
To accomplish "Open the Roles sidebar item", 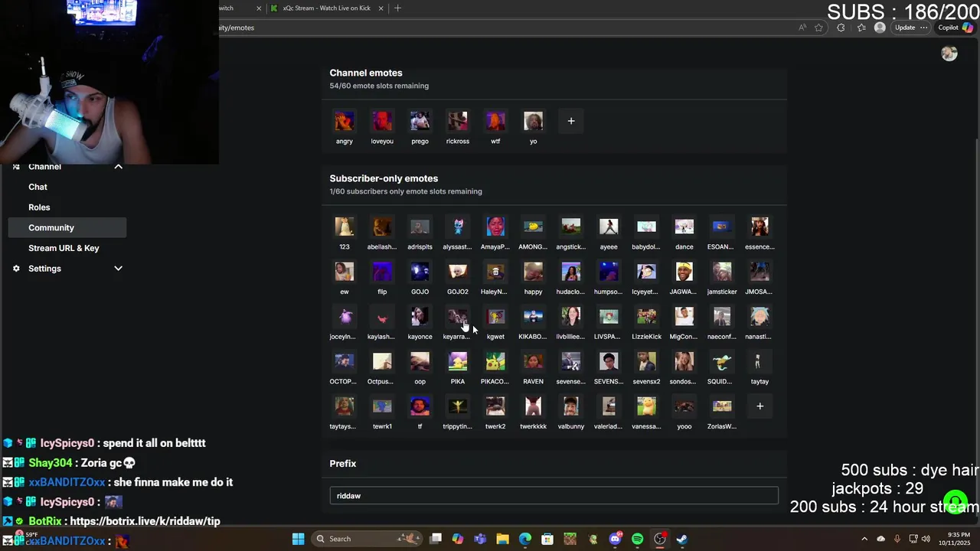I will 39,207.
